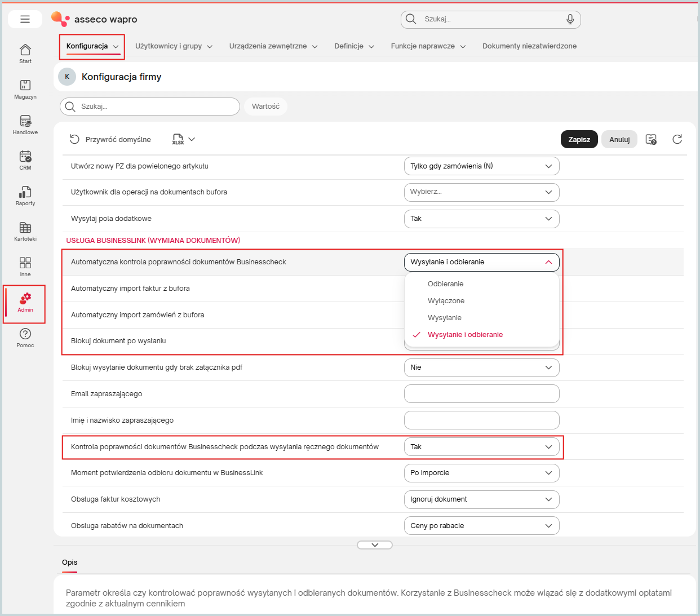Click Przywróć domyślne to restore defaults

(x=110, y=139)
